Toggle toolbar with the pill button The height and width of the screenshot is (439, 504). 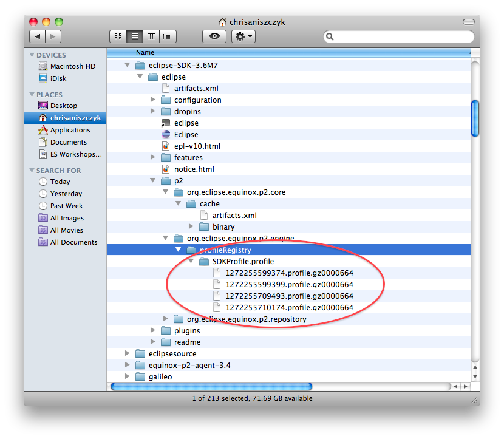pos(469,21)
